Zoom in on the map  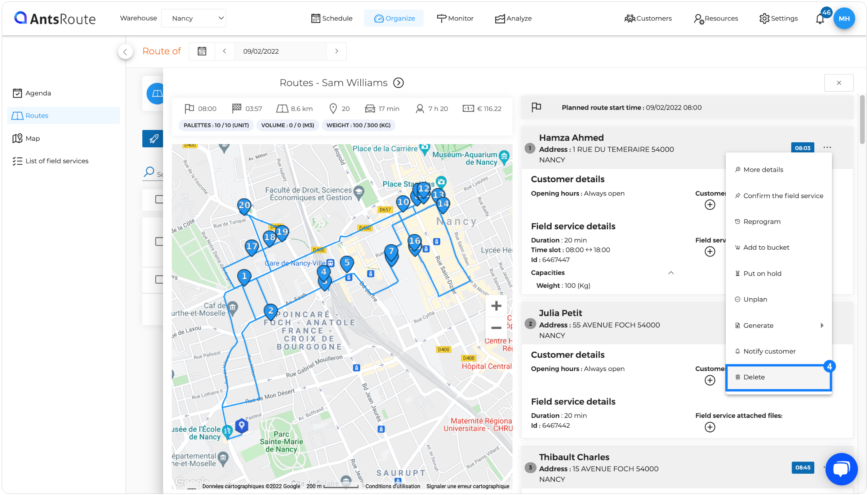tap(496, 306)
